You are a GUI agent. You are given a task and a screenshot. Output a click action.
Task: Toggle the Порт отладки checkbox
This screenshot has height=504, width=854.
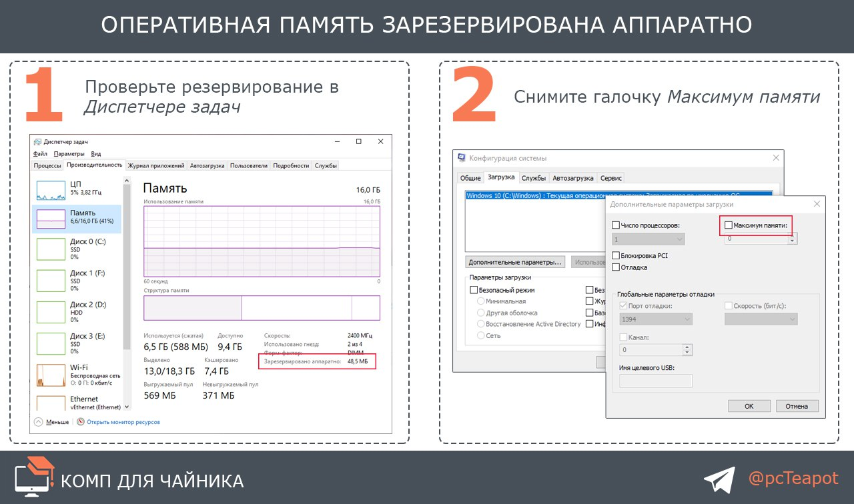pos(624,306)
